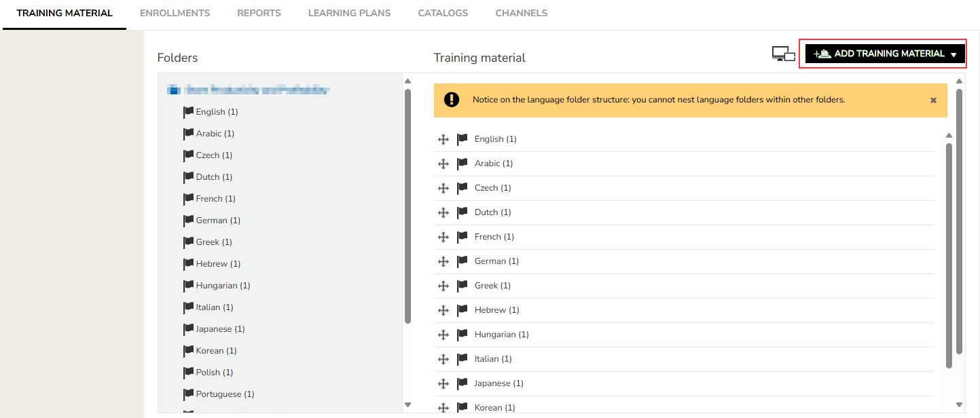Click the blurred root folder in tree
This screenshot has height=418, width=980.
pos(249,89)
